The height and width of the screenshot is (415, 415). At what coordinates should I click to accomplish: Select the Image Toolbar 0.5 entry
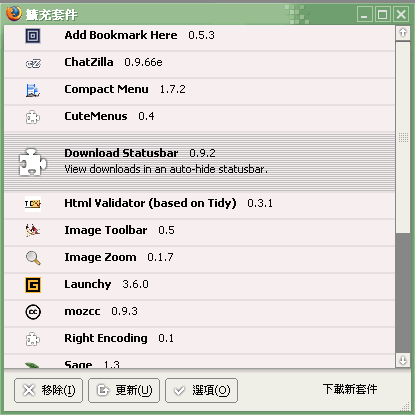(199, 233)
